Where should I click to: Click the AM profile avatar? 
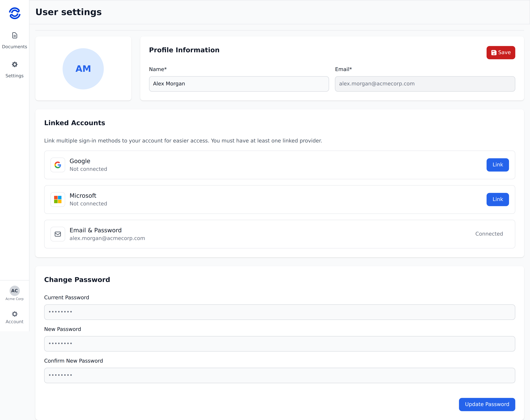(x=83, y=69)
